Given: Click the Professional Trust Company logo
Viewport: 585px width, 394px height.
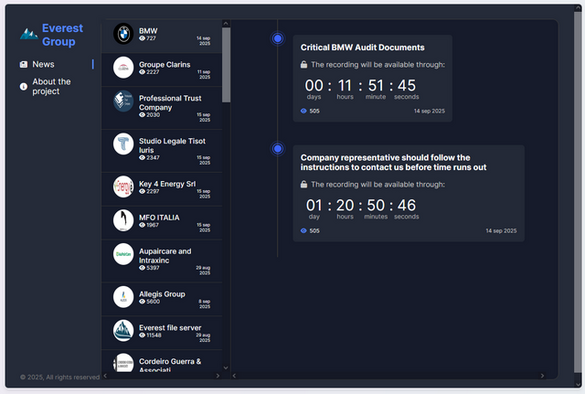Looking at the screenshot, I should pos(123,101).
